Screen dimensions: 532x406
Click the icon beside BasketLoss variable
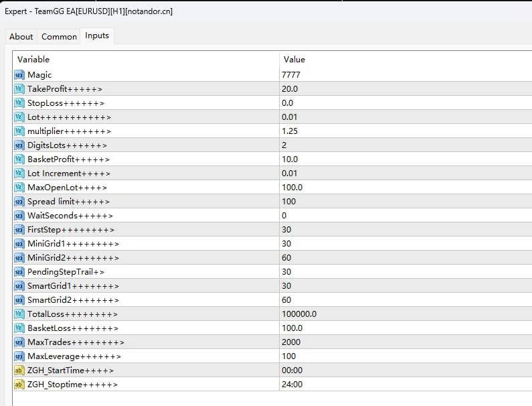coord(19,328)
